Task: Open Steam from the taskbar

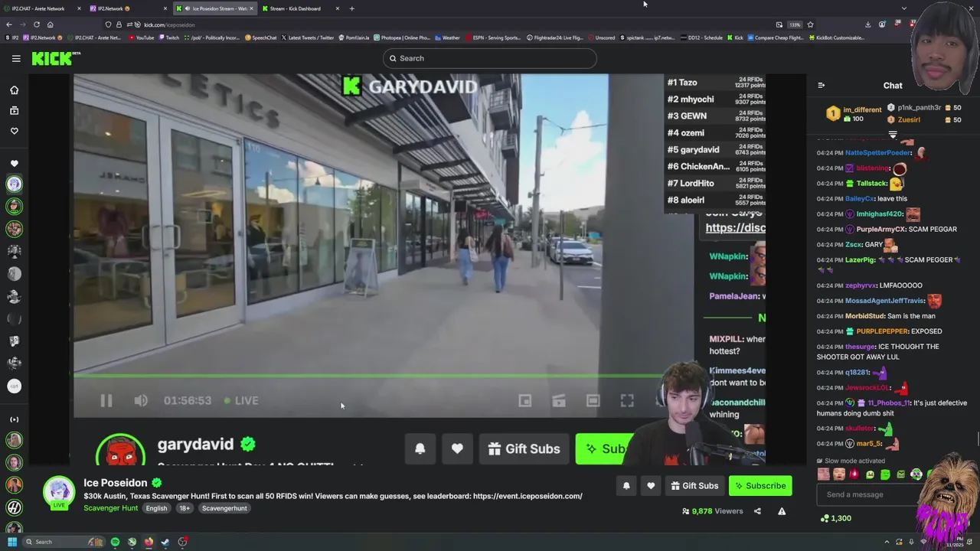Action: pos(165,542)
